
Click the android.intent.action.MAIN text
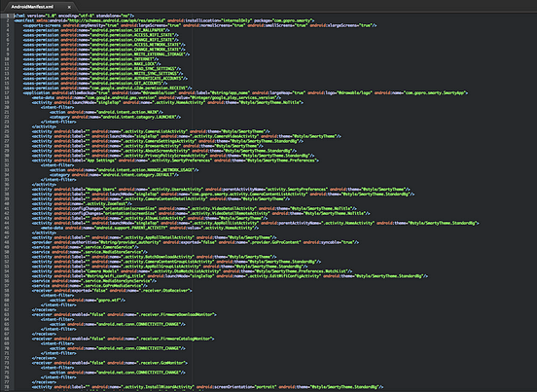(x=128, y=112)
